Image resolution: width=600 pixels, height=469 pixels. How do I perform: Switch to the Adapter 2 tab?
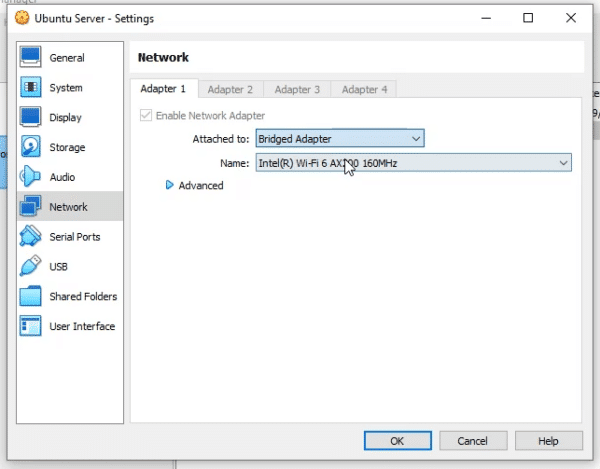coord(230,89)
